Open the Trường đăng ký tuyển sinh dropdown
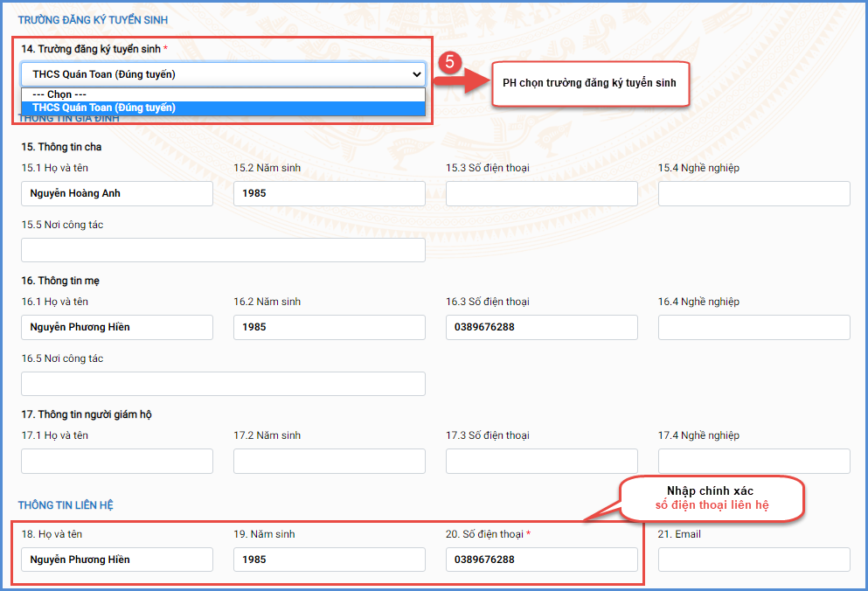This screenshot has width=868, height=591. (223, 74)
